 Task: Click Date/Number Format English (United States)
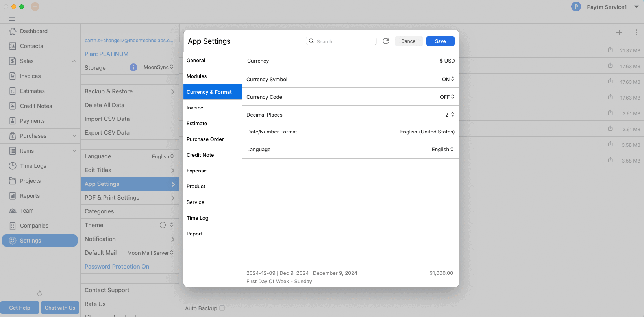tap(350, 132)
